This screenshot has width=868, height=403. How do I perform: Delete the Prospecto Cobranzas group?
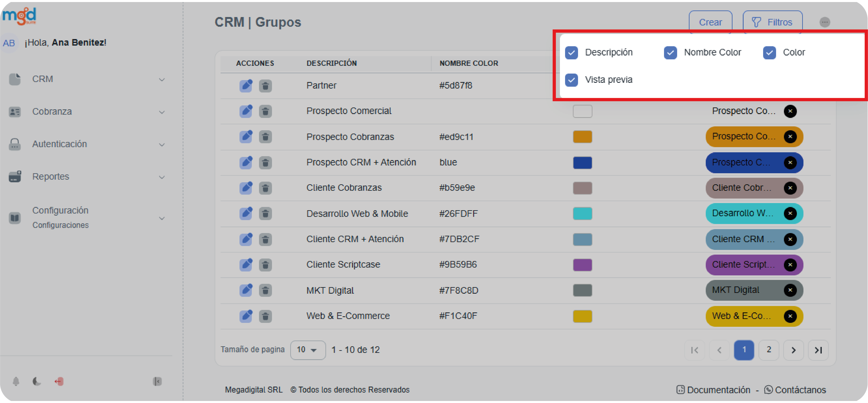point(265,137)
